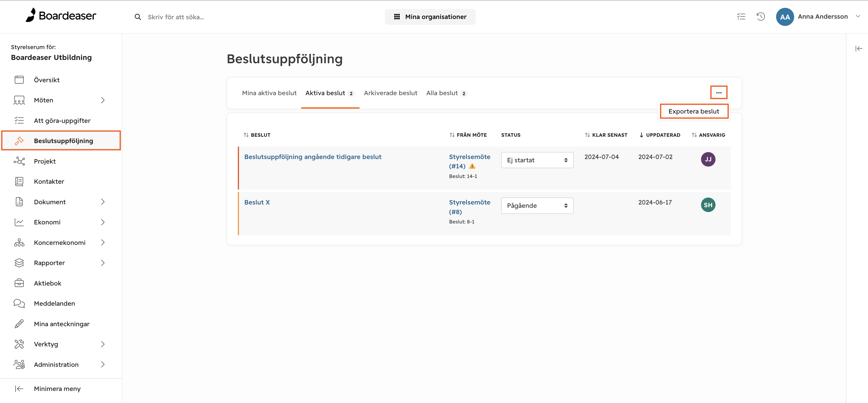Click the Rapporter layers icon

click(19, 263)
